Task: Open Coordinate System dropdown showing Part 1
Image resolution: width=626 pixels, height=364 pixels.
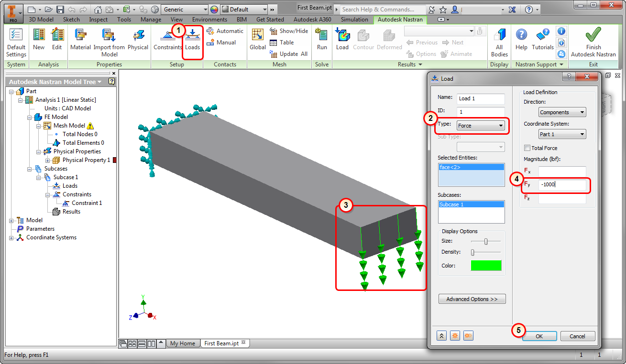Action: [562, 134]
